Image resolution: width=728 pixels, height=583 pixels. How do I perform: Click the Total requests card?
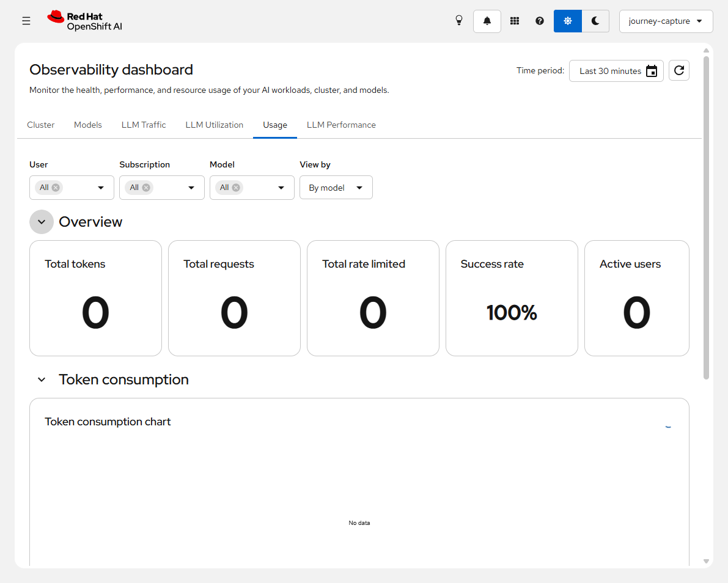point(235,298)
